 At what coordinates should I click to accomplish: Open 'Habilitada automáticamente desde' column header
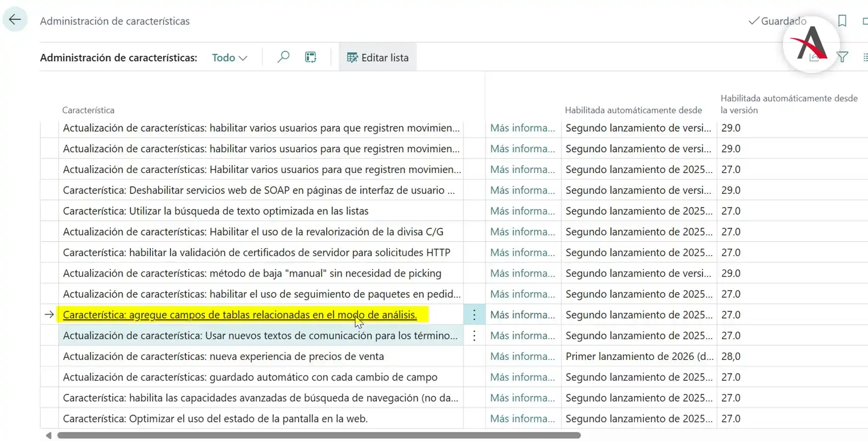click(633, 110)
